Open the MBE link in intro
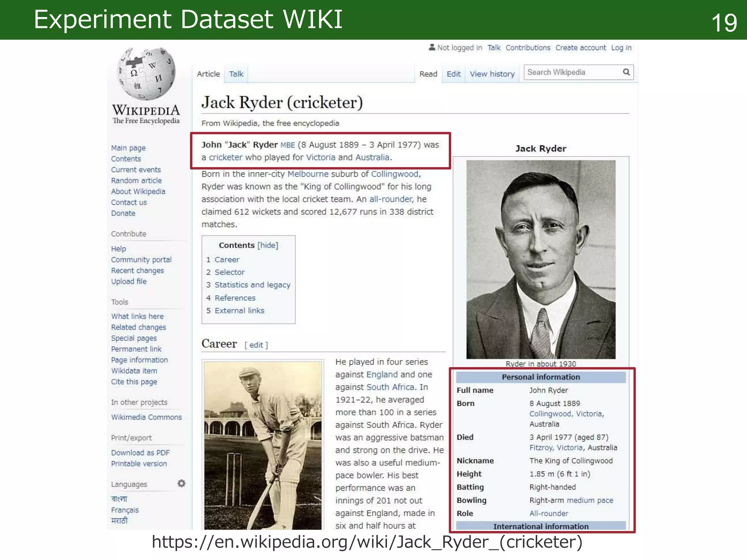 [287, 145]
